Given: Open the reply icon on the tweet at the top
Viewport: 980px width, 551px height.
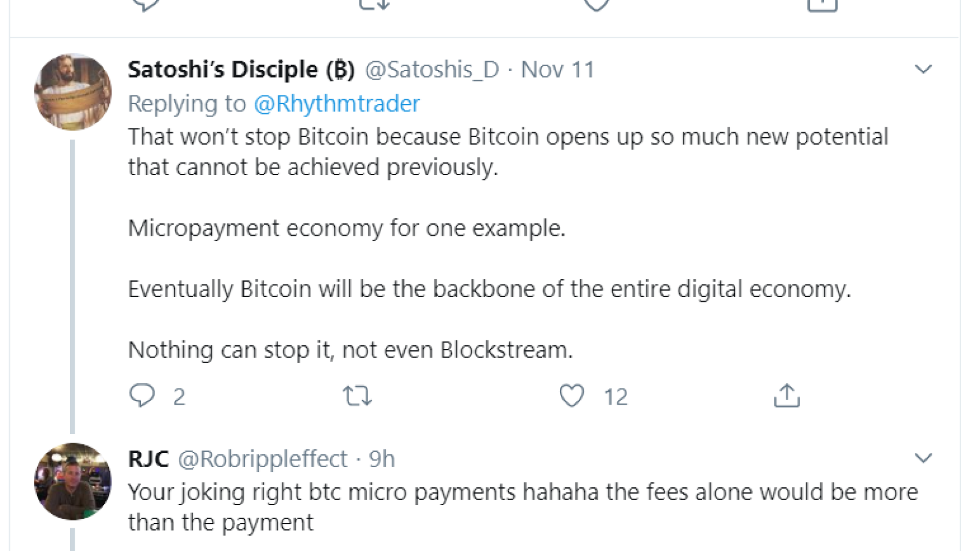Looking at the screenshot, I should [x=146, y=5].
